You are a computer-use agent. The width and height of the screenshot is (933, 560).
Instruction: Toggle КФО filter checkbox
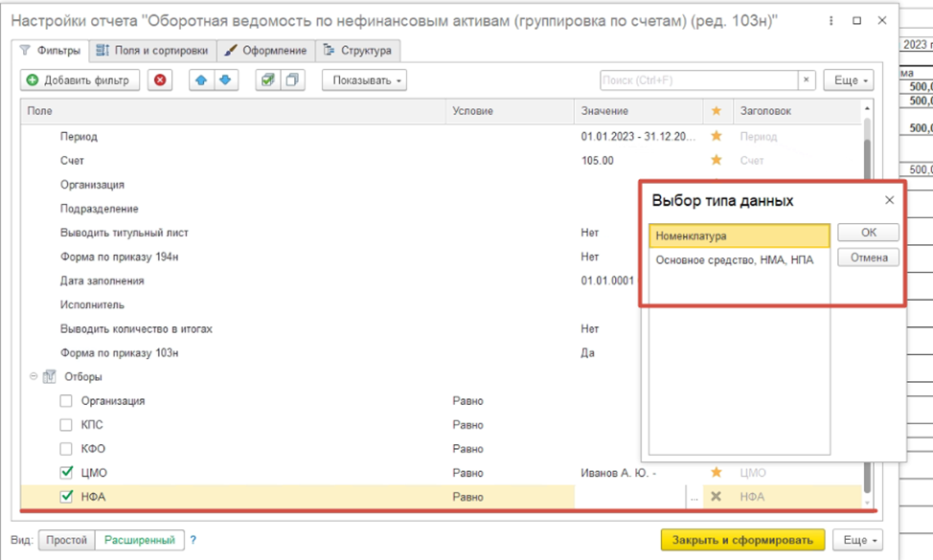tap(66, 449)
